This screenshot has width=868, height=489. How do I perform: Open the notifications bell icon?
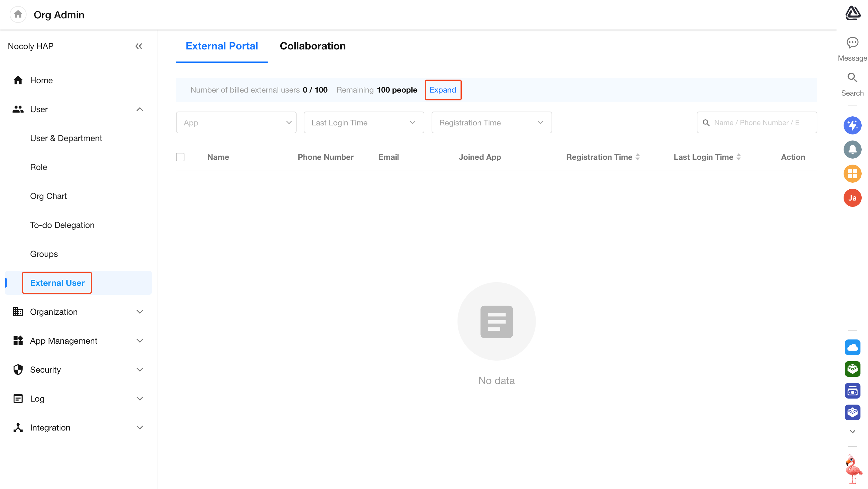pos(852,149)
